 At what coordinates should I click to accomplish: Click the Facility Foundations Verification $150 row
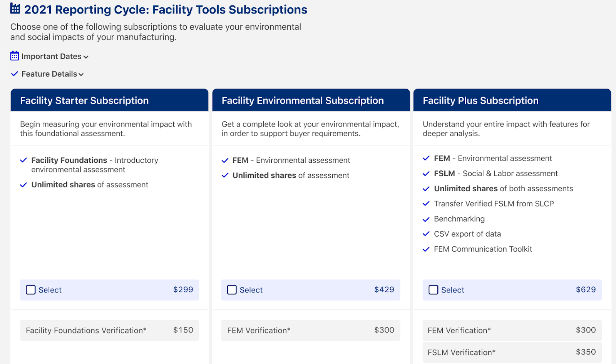click(109, 331)
